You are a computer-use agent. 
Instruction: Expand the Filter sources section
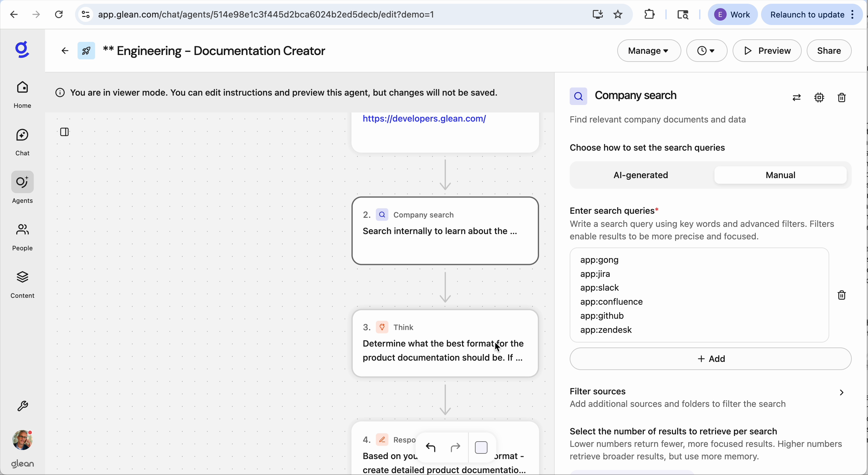842,392
